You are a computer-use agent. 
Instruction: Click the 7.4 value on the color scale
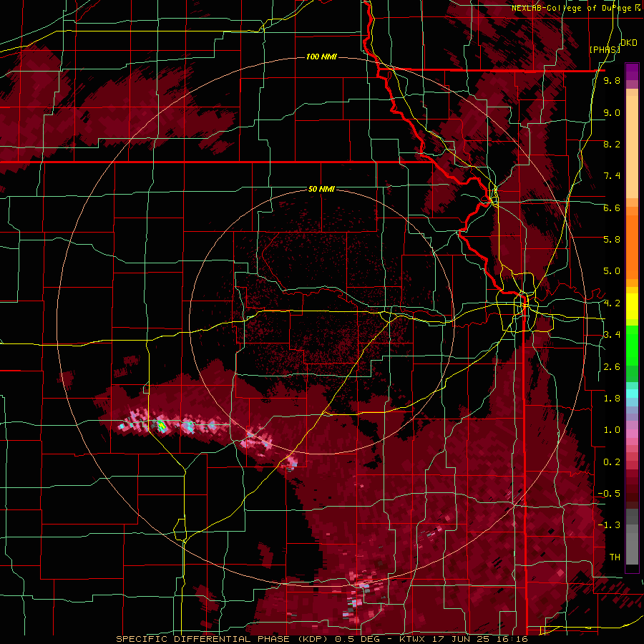tap(612, 176)
